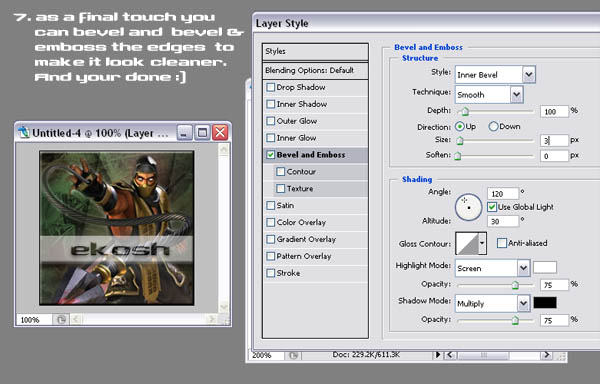
Task: Click the Angle and Altitude light dial
Action: [468, 207]
